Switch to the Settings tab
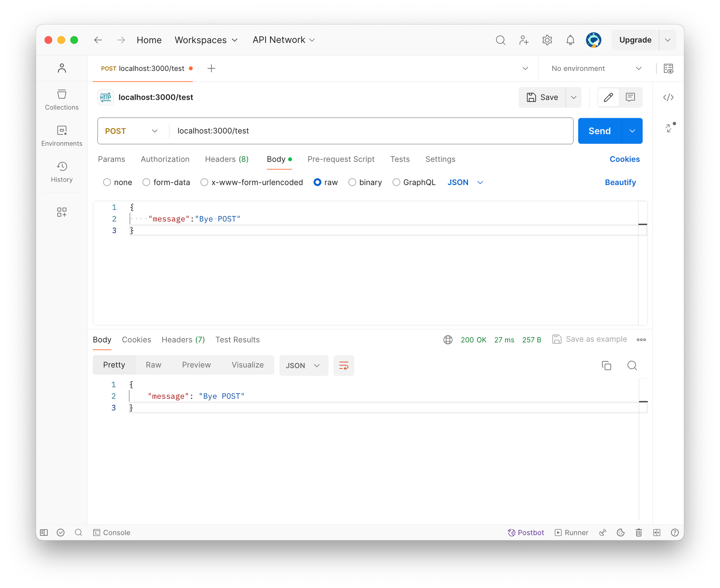Viewport: 720px width, 588px height. click(440, 159)
